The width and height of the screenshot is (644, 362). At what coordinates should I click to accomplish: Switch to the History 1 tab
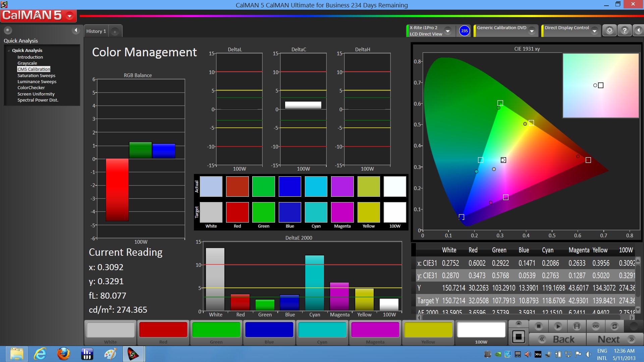click(x=96, y=31)
